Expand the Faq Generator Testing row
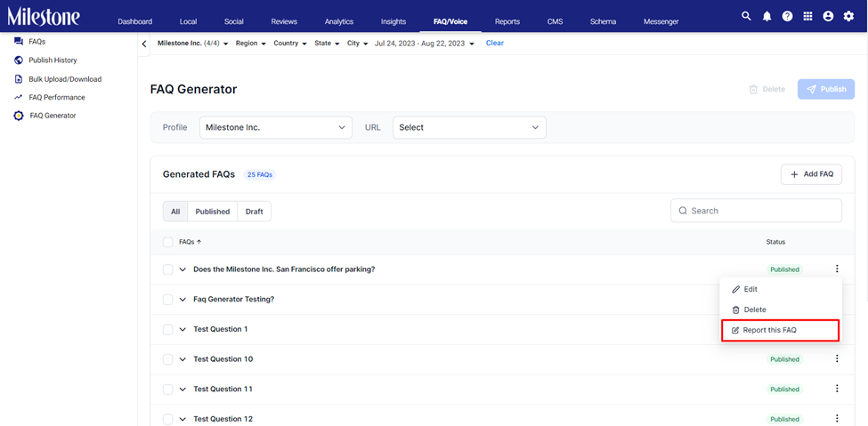Screen dimensions: 868x426 click(183, 300)
